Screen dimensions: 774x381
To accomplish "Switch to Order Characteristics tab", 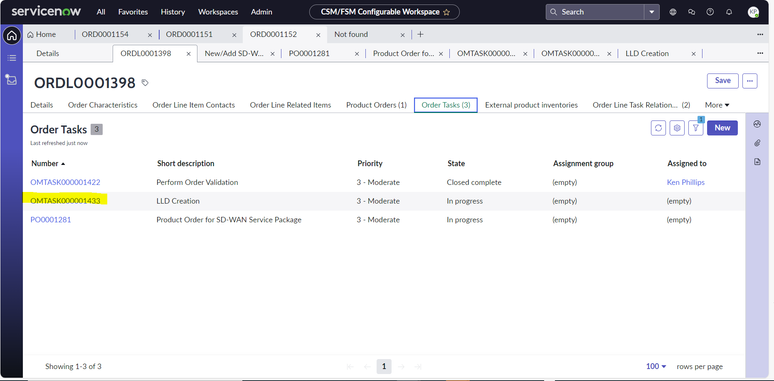I will click(103, 105).
